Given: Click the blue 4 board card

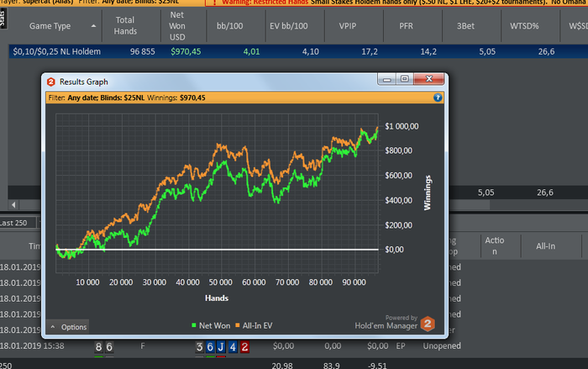Looking at the screenshot, I should [233, 347].
